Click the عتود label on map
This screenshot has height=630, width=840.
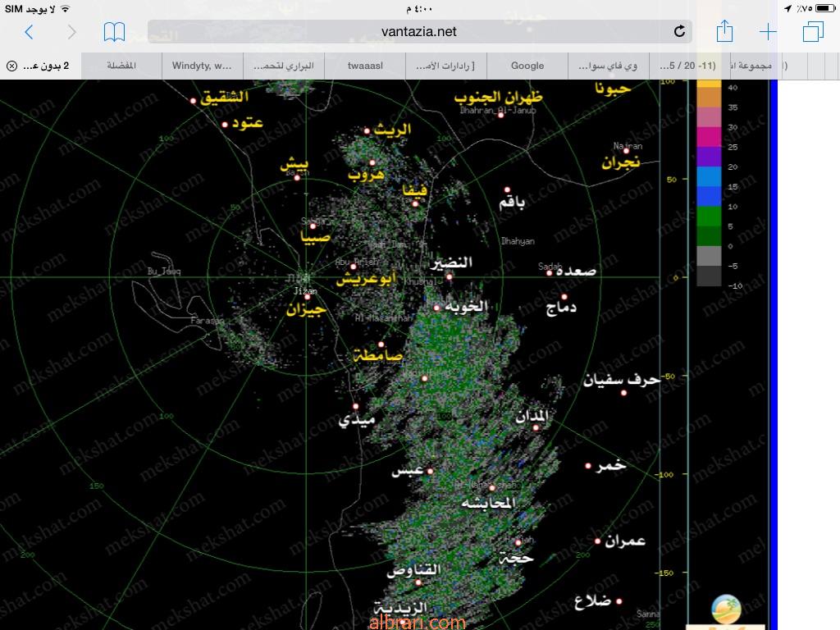pos(248,123)
